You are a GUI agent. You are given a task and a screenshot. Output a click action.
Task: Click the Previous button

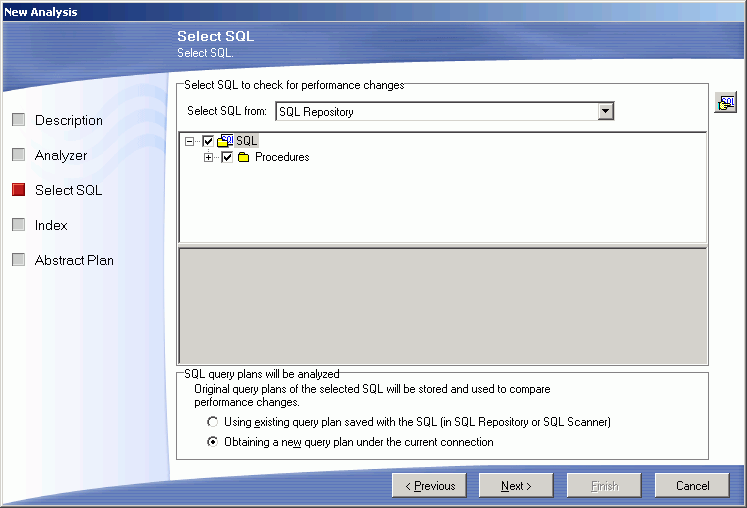click(x=429, y=486)
